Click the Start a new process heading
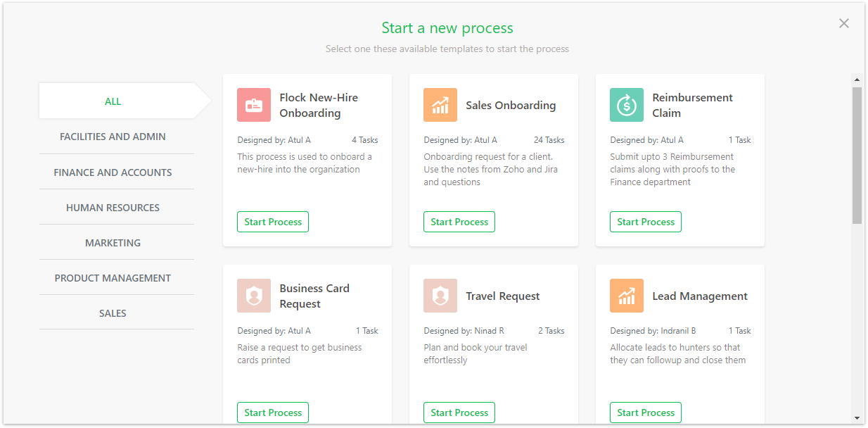 447,28
